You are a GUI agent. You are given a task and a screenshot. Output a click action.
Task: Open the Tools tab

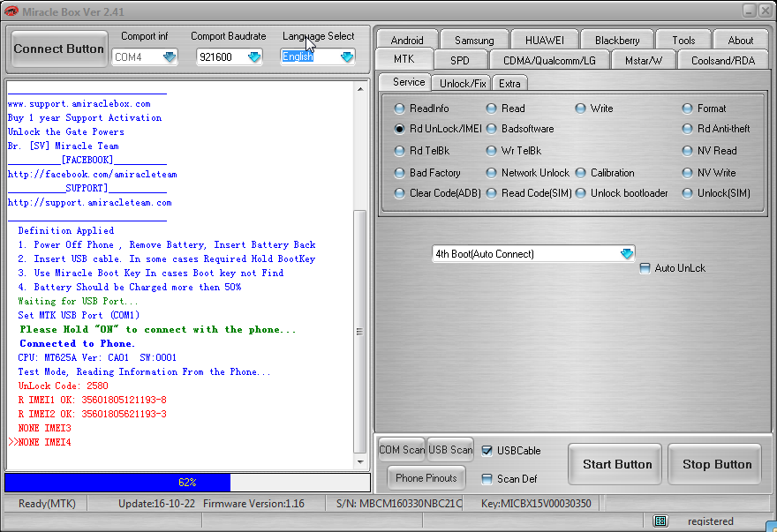(x=683, y=40)
